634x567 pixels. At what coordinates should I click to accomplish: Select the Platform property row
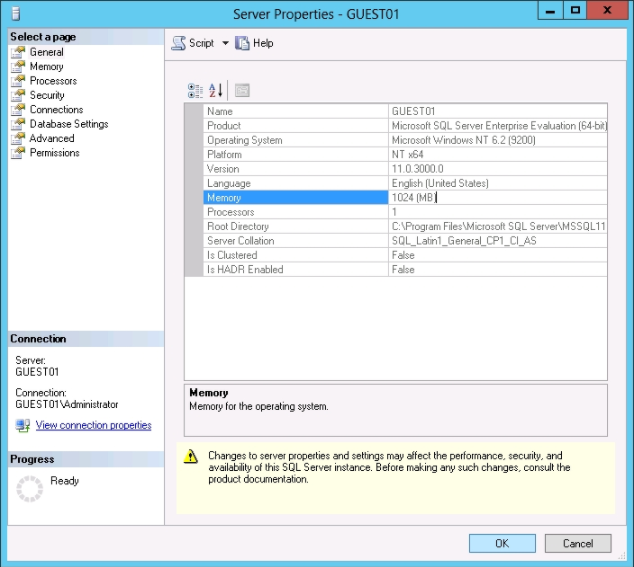(x=405, y=154)
